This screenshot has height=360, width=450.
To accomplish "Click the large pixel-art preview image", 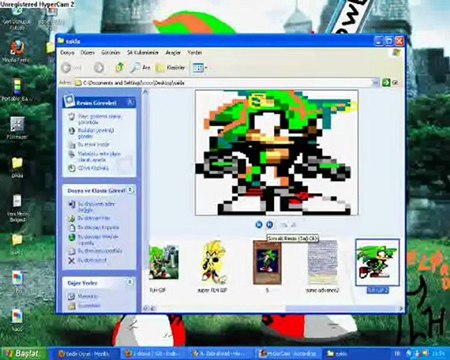I will (x=277, y=152).
